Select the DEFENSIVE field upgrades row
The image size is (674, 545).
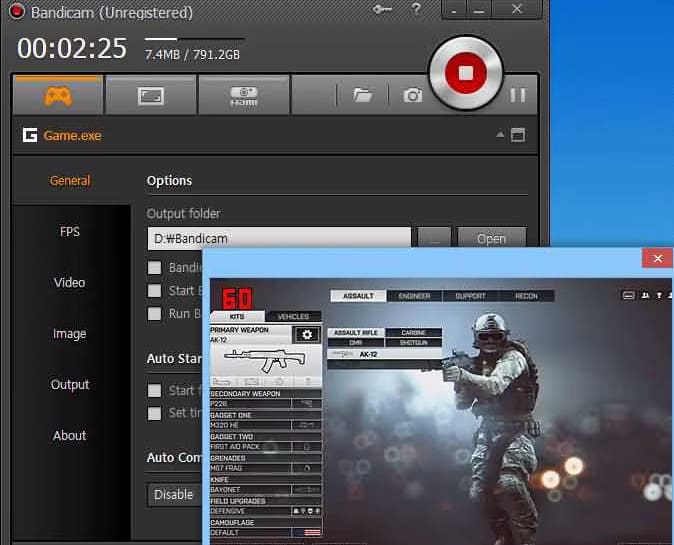pos(266,511)
